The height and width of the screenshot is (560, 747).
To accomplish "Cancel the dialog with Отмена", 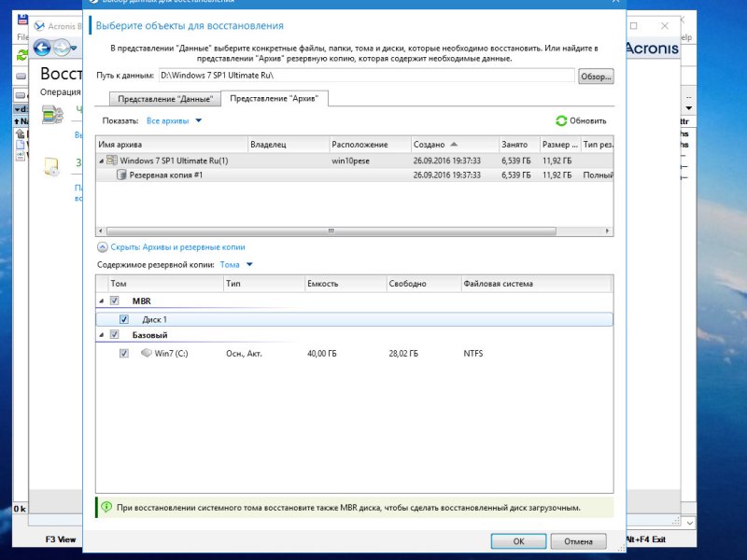I will (578, 541).
